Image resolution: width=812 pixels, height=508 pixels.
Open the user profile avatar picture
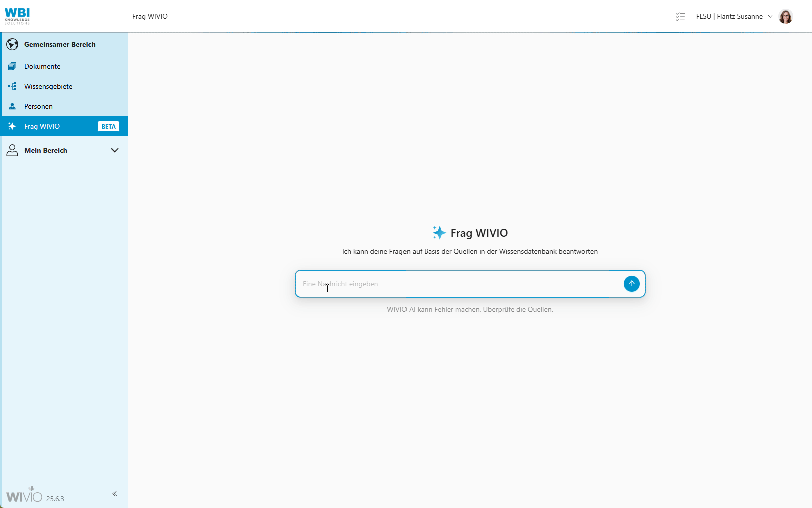click(x=785, y=16)
